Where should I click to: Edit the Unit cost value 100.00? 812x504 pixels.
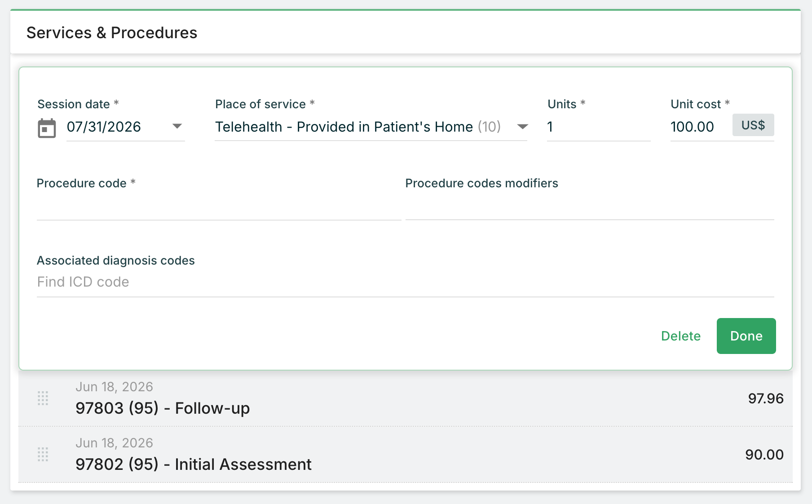click(700, 127)
